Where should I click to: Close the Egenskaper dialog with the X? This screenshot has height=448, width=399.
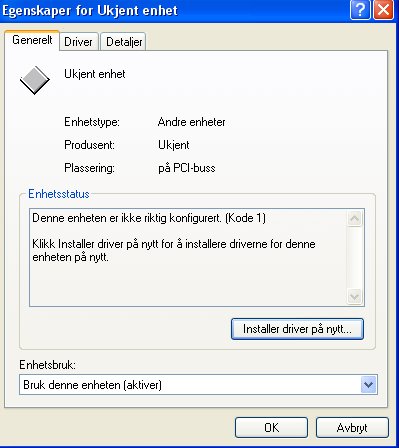tap(383, 10)
